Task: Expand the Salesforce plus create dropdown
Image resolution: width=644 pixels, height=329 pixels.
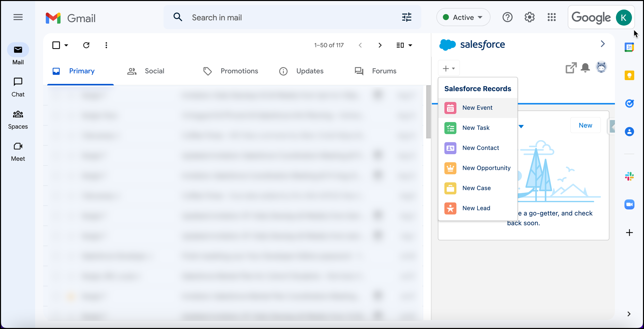Action: pos(449,68)
